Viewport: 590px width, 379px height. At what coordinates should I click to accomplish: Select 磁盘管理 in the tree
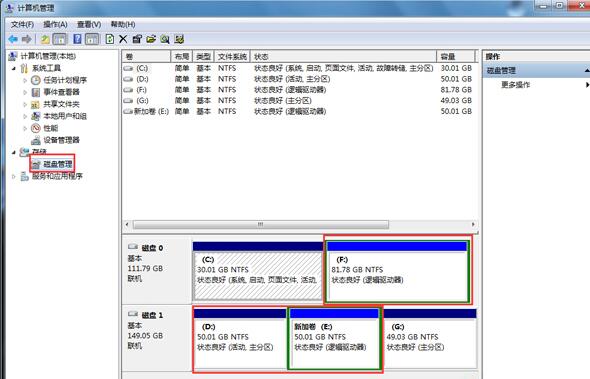[x=58, y=164]
